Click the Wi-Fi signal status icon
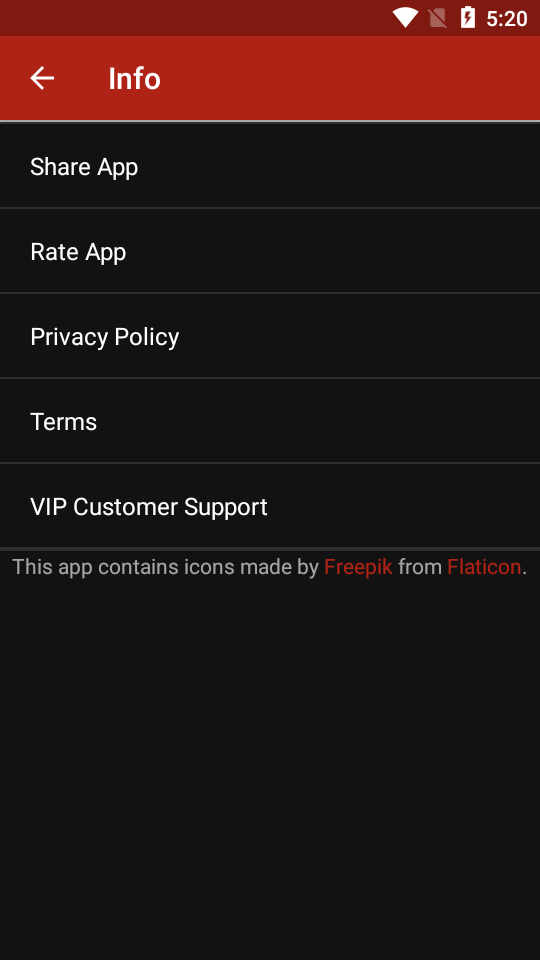The width and height of the screenshot is (540, 960). click(405, 18)
